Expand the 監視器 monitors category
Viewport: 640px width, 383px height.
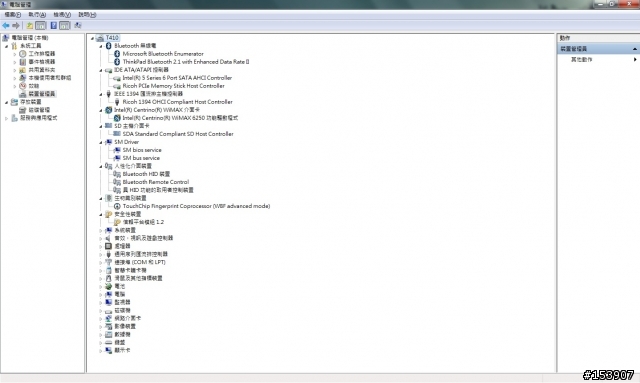(101, 302)
